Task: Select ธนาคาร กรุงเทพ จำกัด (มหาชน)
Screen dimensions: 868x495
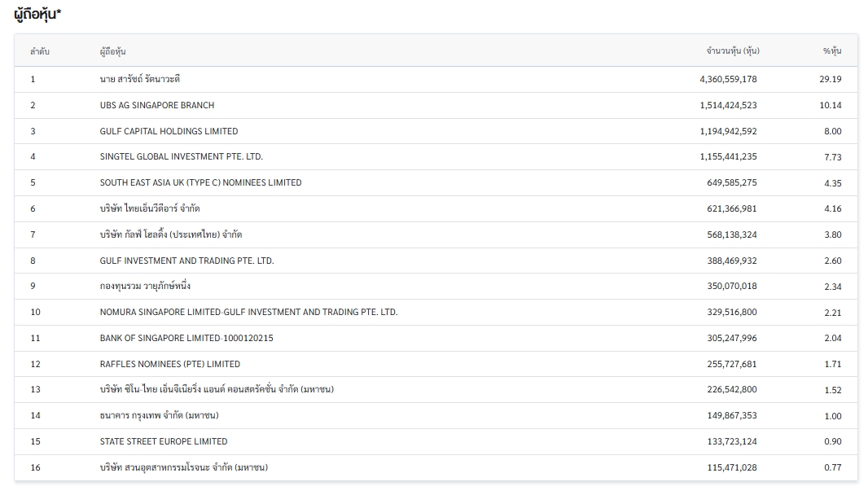Action: (x=160, y=416)
